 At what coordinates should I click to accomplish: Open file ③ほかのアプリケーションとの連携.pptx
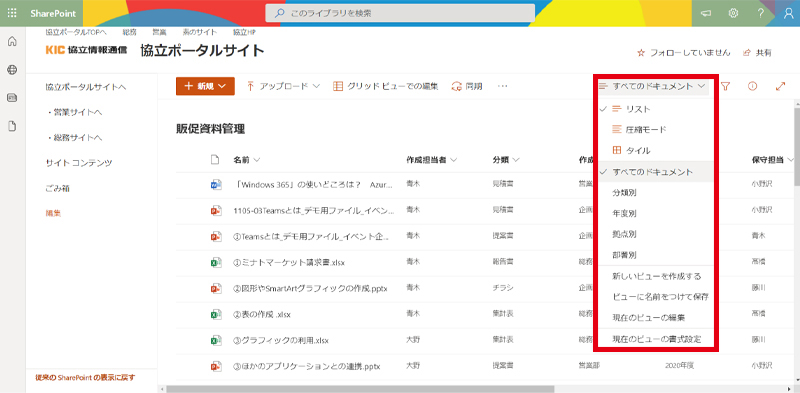[307, 366]
